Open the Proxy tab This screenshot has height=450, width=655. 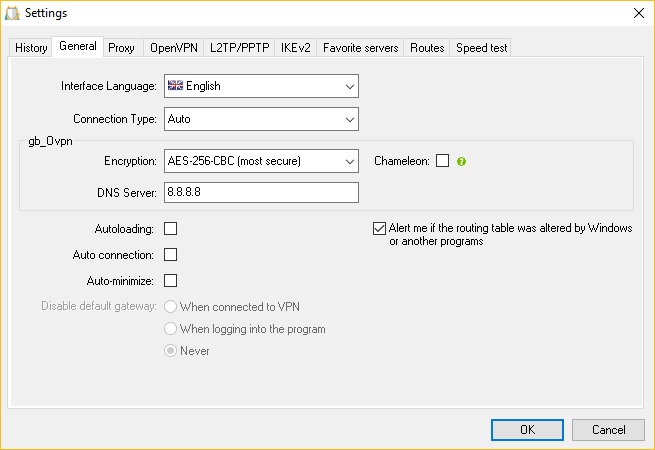tap(122, 48)
